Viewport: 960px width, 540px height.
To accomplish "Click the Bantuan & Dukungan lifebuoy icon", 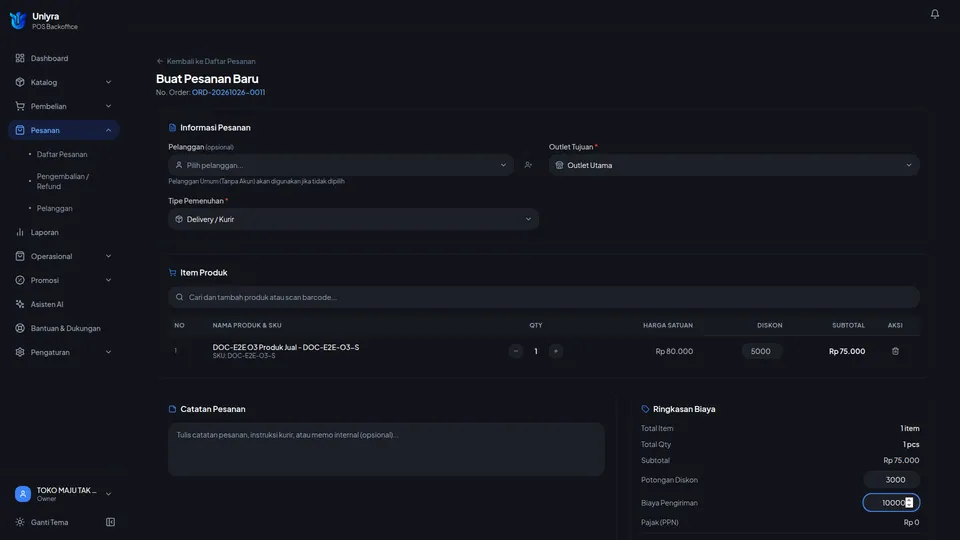I will (x=20, y=328).
